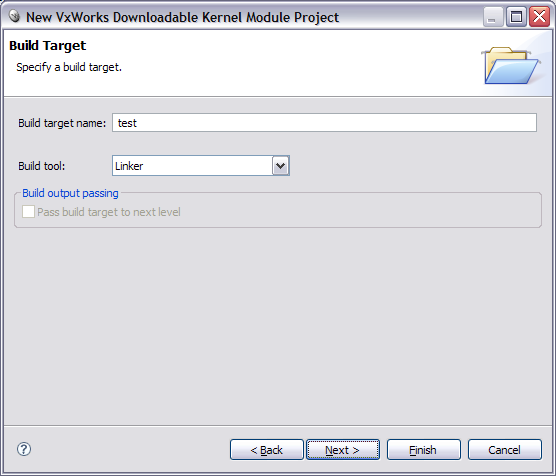Click the 'Build tool:' label
The height and width of the screenshot is (476, 556).
[41, 166]
